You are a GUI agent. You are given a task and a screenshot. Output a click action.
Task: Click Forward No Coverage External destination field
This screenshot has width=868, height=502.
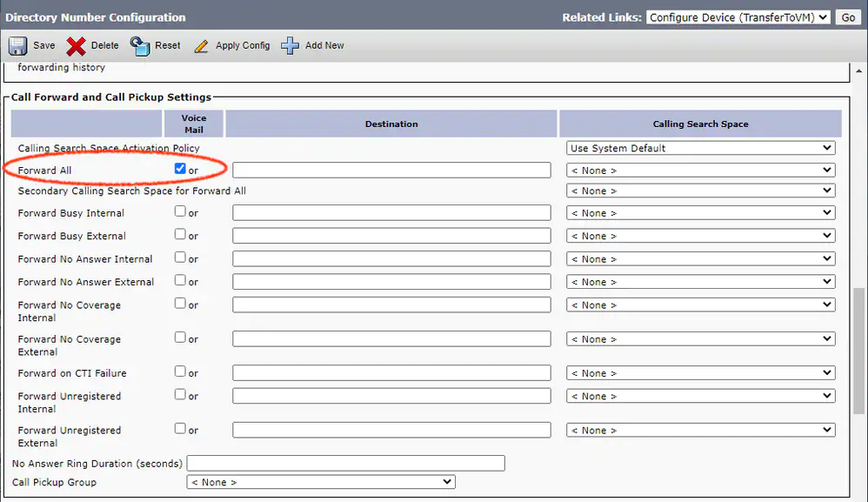pos(391,338)
